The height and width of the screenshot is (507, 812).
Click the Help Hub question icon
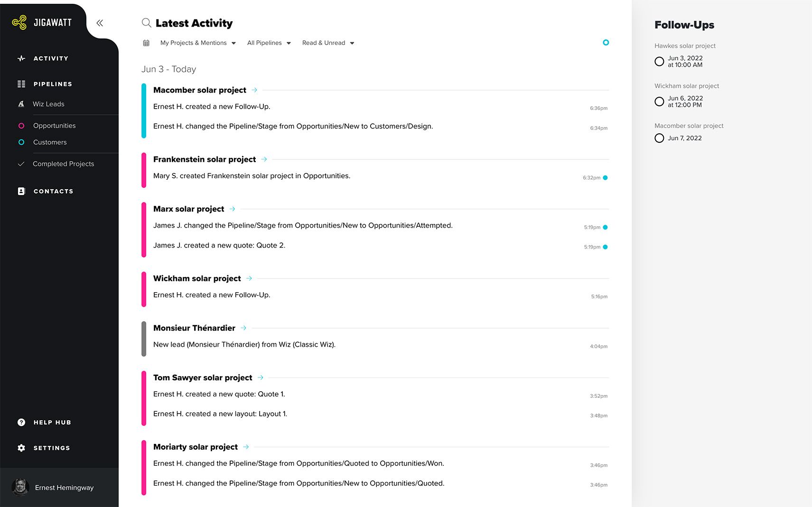(x=21, y=422)
